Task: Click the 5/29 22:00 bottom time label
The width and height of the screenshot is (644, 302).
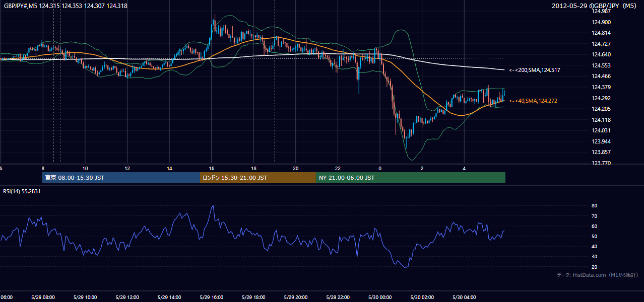Action: [x=338, y=297]
